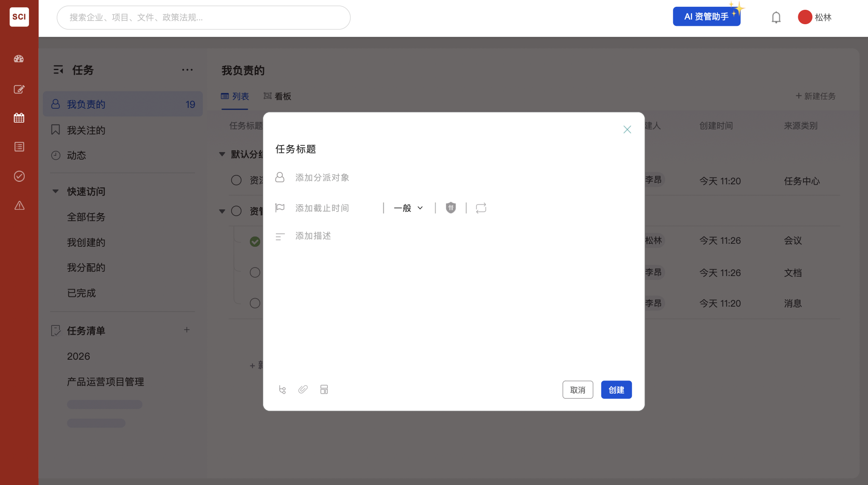The width and height of the screenshot is (868, 485).
Task: Open the warning triangle sidebar icon
Action: click(19, 206)
